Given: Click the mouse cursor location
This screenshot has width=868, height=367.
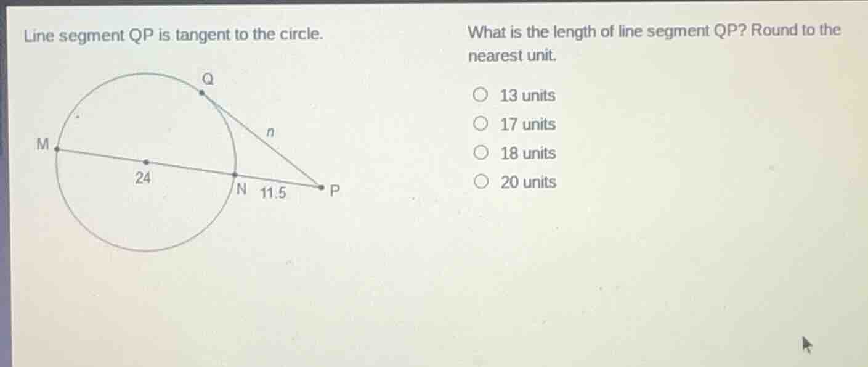Looking at the screenshot, I should coord(808,344).
